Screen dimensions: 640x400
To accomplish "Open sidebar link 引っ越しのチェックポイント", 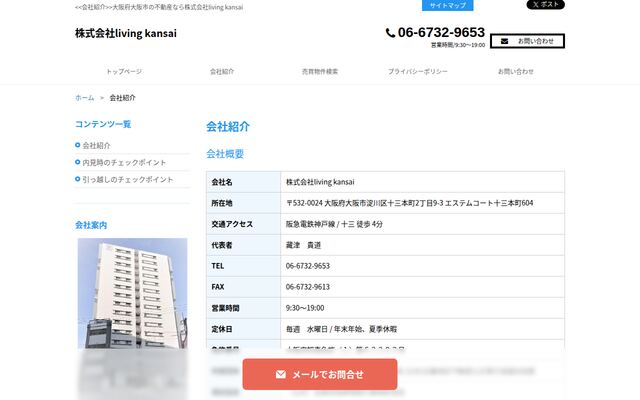I will [128, 179].
